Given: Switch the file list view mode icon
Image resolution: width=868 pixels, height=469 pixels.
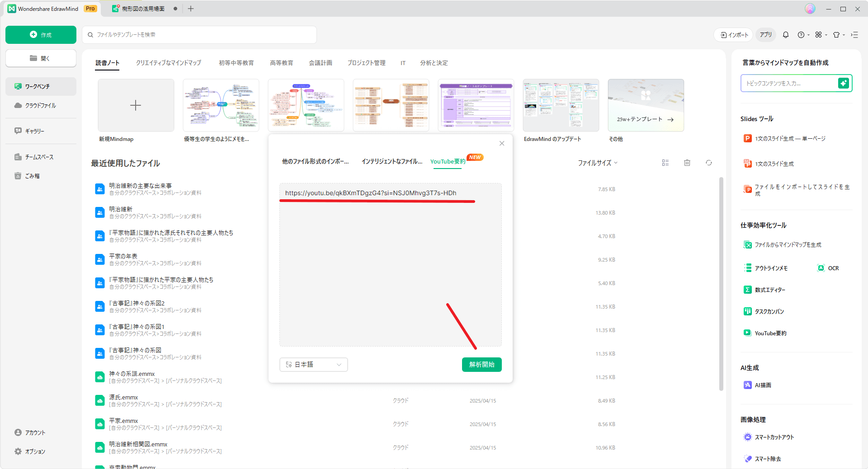Looking at the screenshot, I should click(665, 163).
